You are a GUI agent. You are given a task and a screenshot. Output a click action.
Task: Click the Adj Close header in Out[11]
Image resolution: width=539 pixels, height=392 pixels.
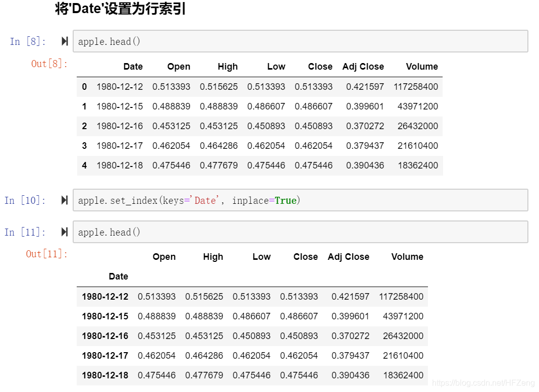(x=348, y=257)
